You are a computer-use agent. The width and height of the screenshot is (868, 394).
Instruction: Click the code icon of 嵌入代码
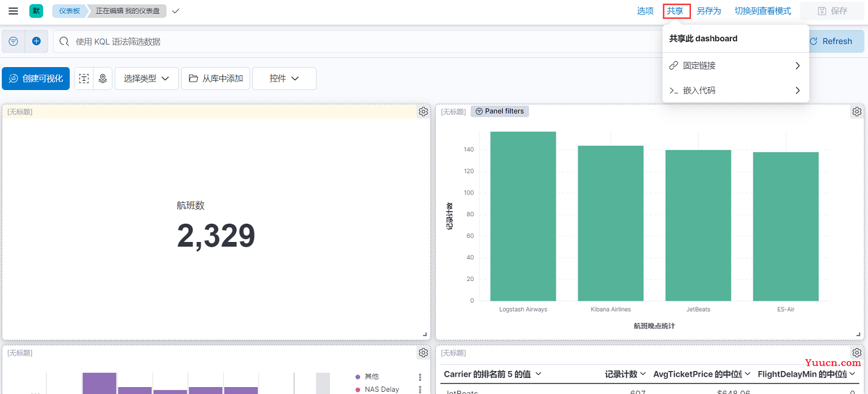674,91
